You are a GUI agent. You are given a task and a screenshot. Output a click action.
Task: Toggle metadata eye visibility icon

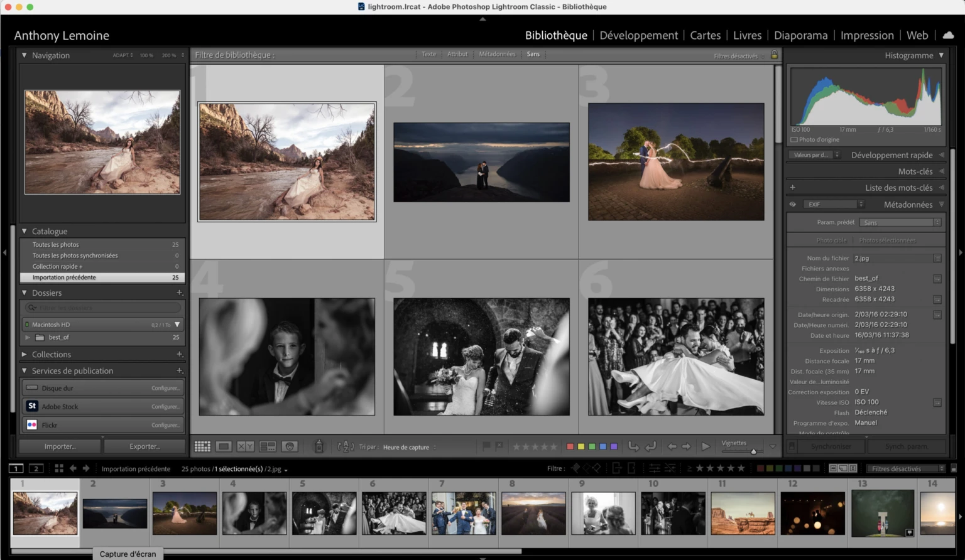point(793,204)
